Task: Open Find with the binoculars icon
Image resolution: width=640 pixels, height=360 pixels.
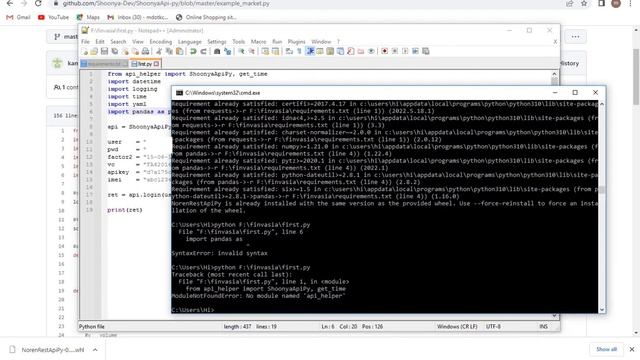Action: tap(217, 51)
